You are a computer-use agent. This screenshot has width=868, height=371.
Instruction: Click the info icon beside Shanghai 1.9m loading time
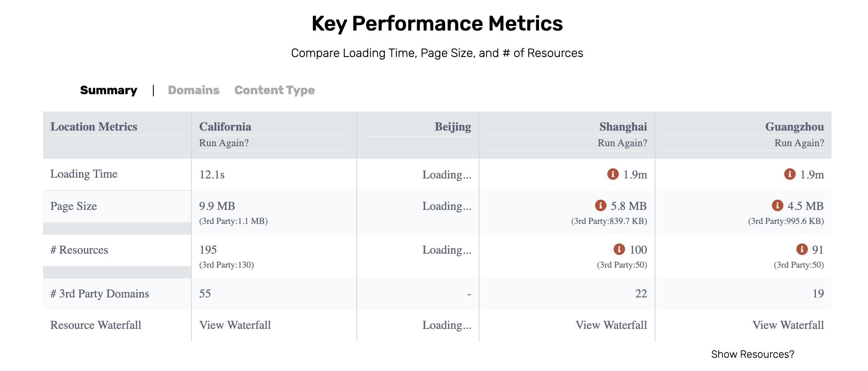point(613,174)
